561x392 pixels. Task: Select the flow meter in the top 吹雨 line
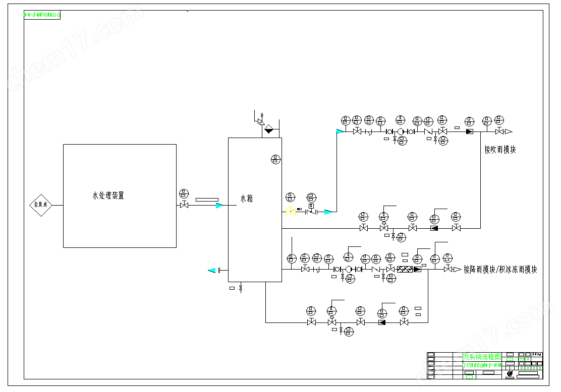470,132
